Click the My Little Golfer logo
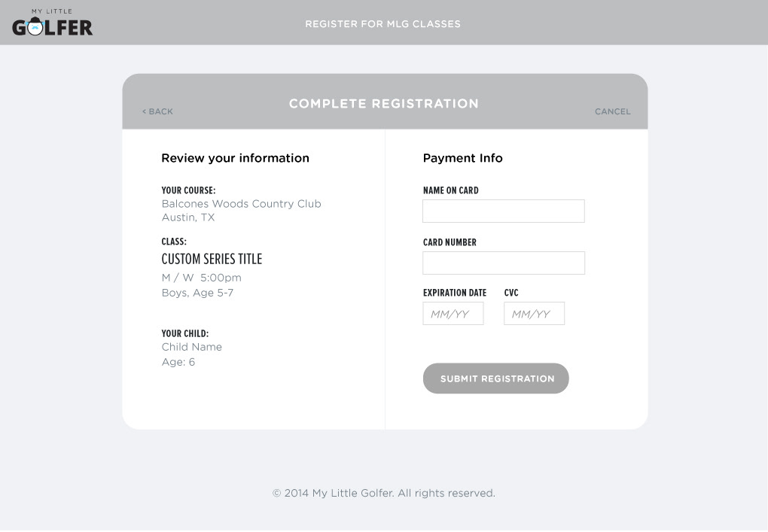 (53, 23)
